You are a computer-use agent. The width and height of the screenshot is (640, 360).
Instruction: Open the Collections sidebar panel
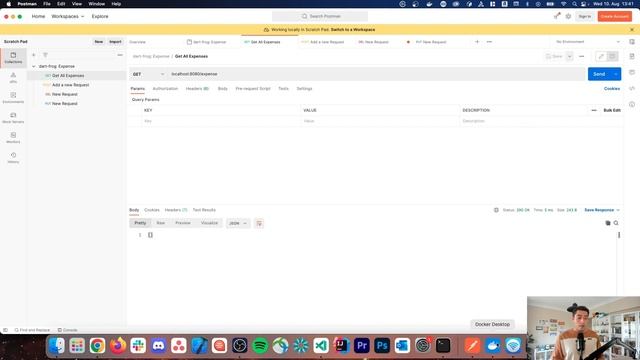click(13, 58)
